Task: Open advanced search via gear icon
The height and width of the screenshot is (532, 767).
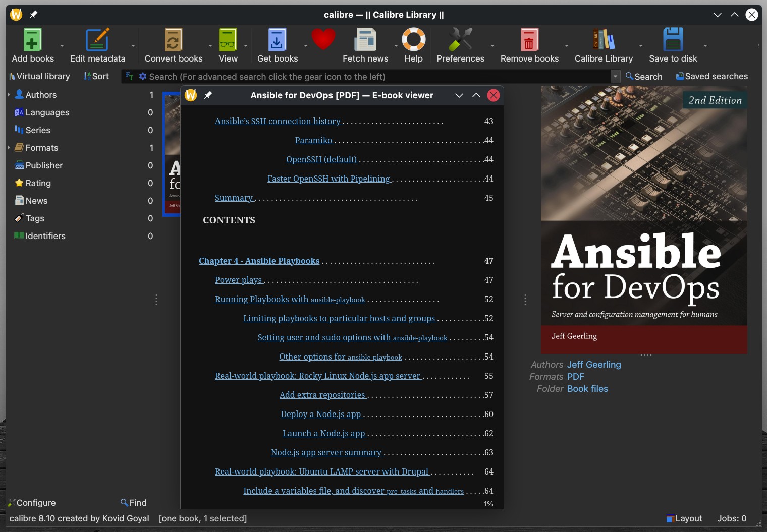Action: point(143,76)
